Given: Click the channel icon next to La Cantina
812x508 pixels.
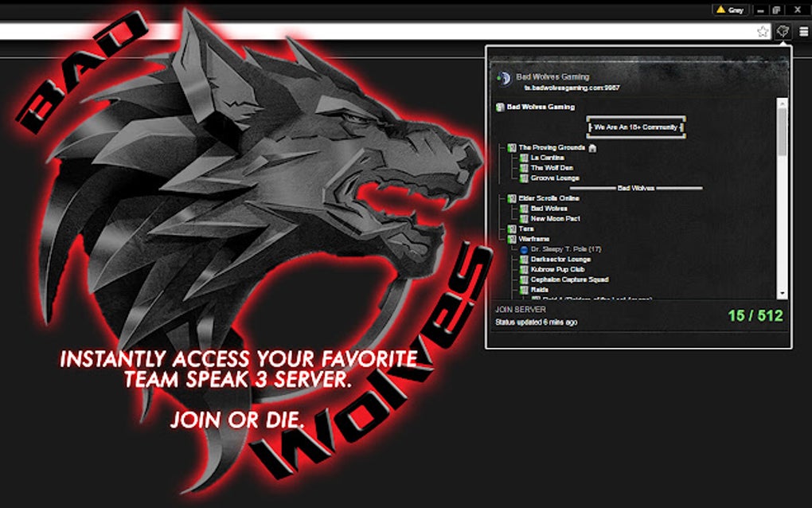Looking at the screenshot, I should pyautogui.click(x=523, y=158).
